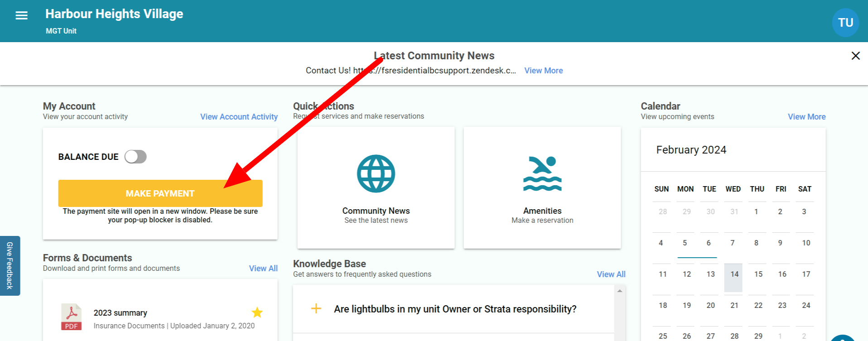Click the 'See the latest news' subtitle
868x341 pixels.
pyautogui.click(x=376, y=221)
